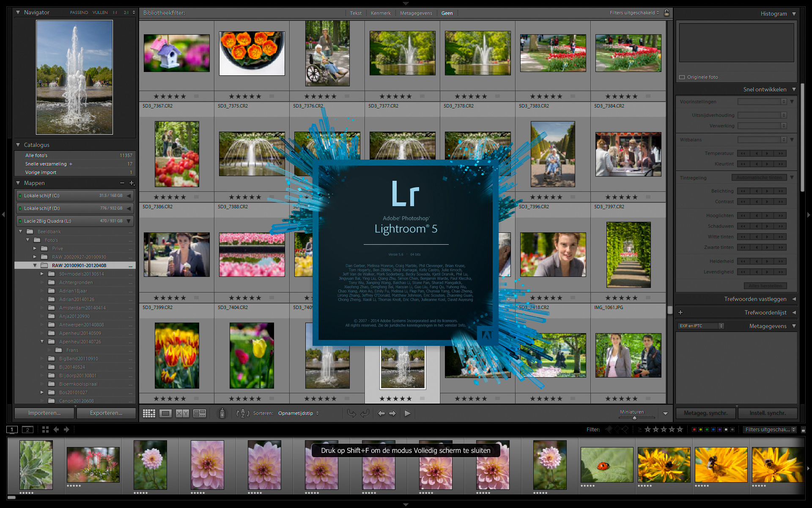
Task: Toggle the Originele foto checkbox
Action: click(x=682, y=77)
